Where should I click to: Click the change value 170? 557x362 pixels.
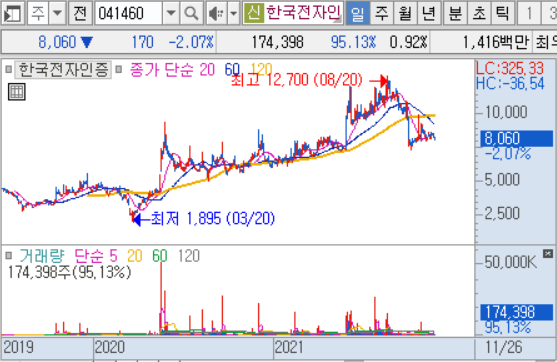pos(142,42)
